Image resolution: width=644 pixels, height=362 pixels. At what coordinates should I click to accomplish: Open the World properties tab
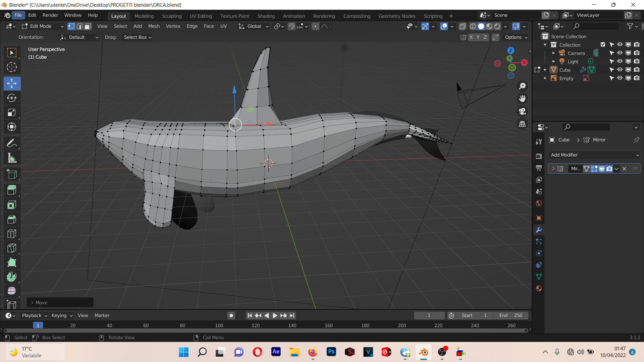[539, 203]
